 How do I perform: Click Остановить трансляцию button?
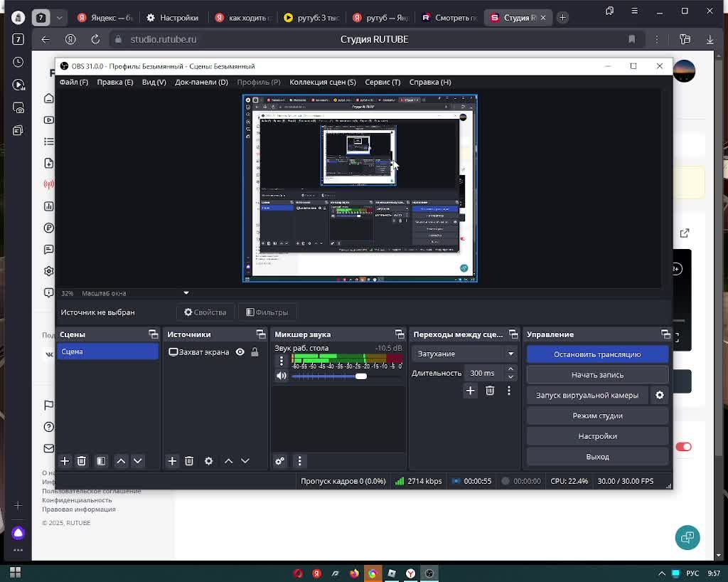tap(597, 354)
